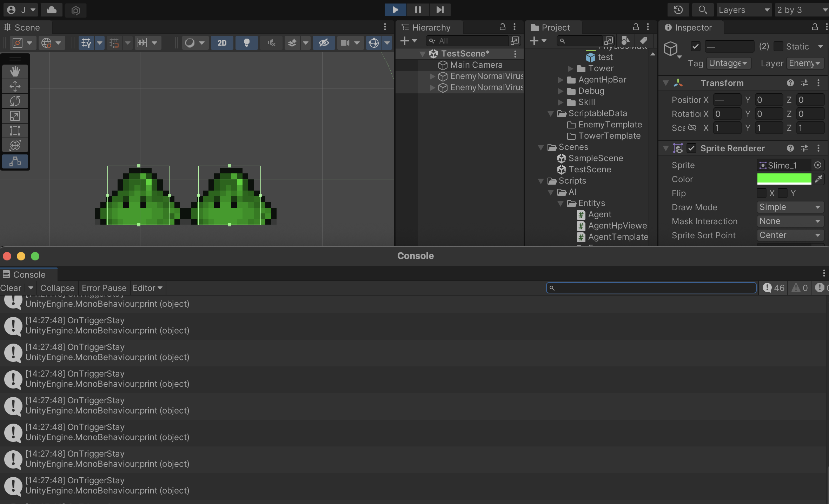Collapse the Scenes folder in Project

pyautogui.click(x=540, y=147)
